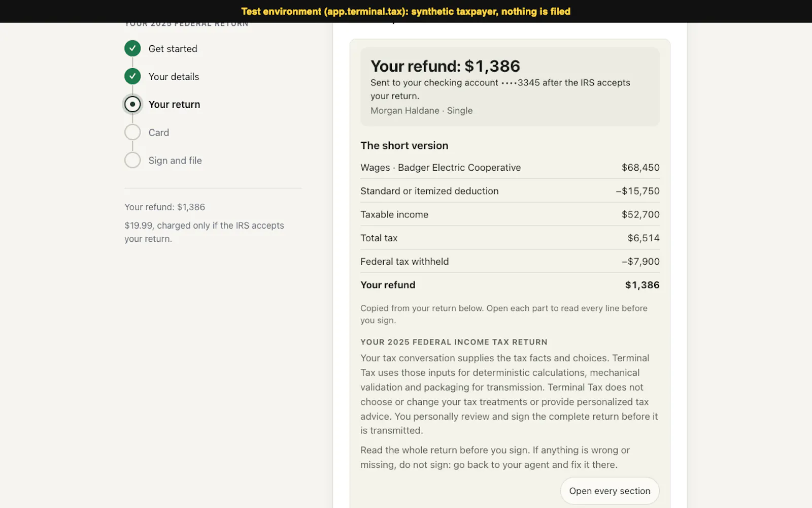
Task: Click the Wages · Badger Electric Cooperative row
Action: (x=510, y=168)
